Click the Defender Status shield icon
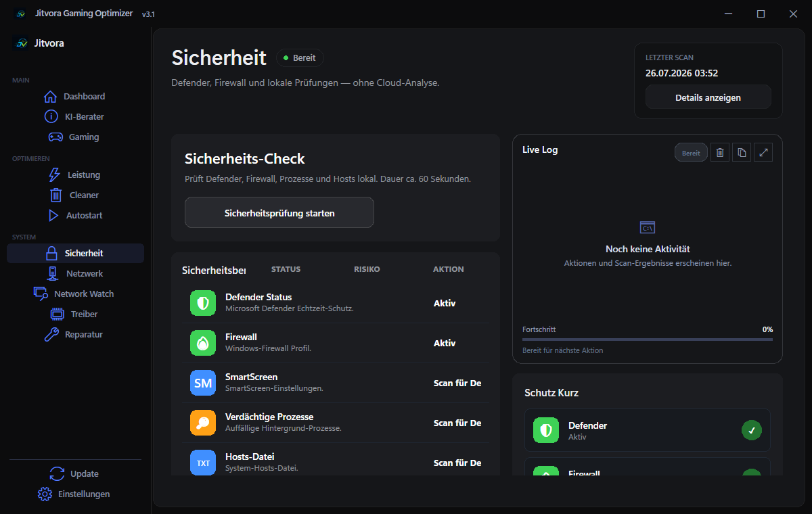 coord(203,303)
